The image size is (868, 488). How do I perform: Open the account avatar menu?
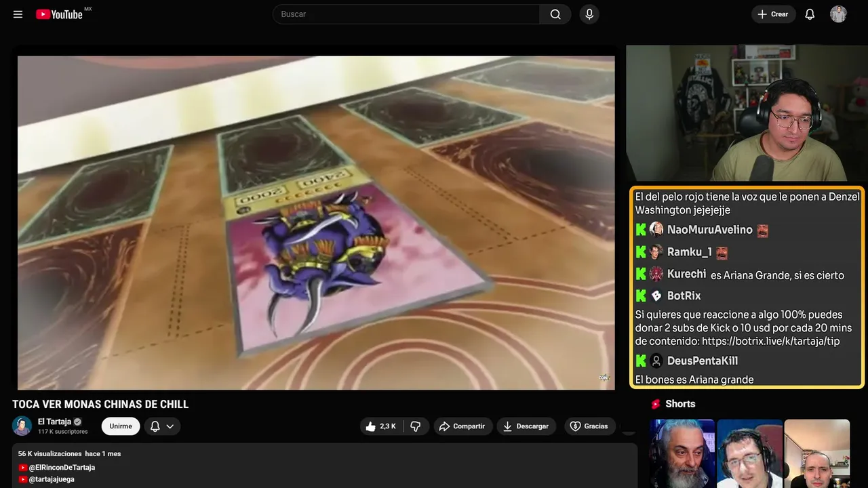coord(838,14)
